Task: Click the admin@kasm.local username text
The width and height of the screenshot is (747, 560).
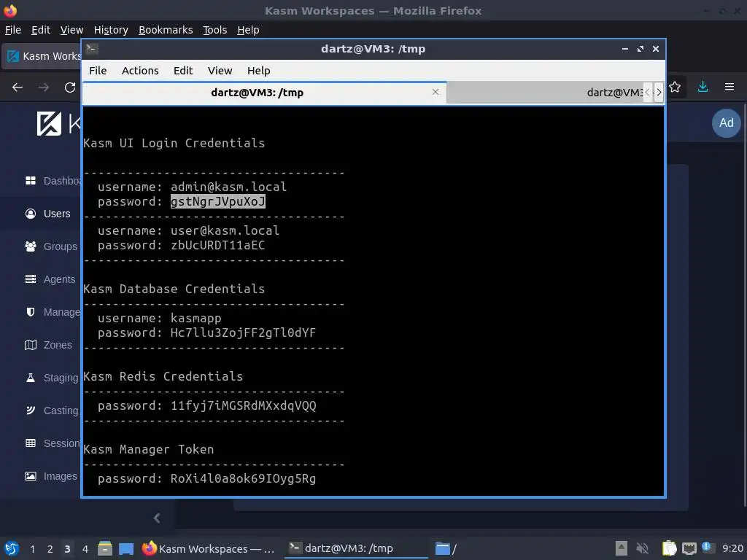Action: (228, 187)
